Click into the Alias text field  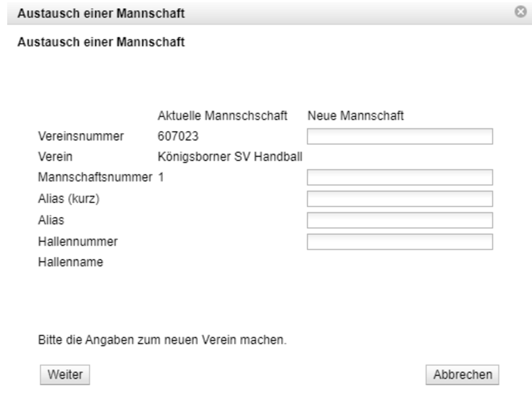[x=399, y=221]
